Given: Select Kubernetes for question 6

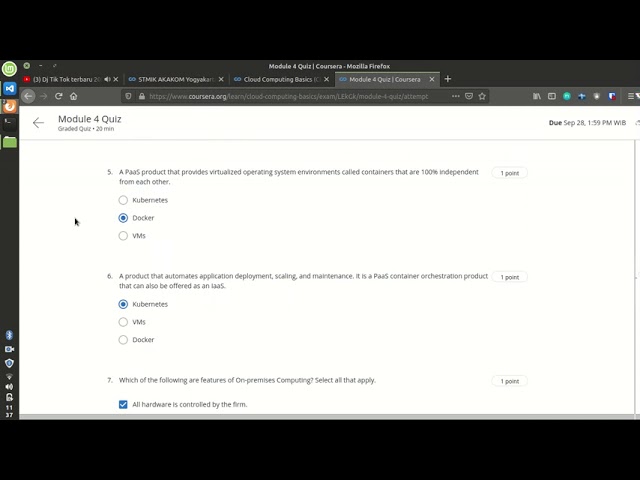Looking at the screenshot, I should [x=123, y=304].
